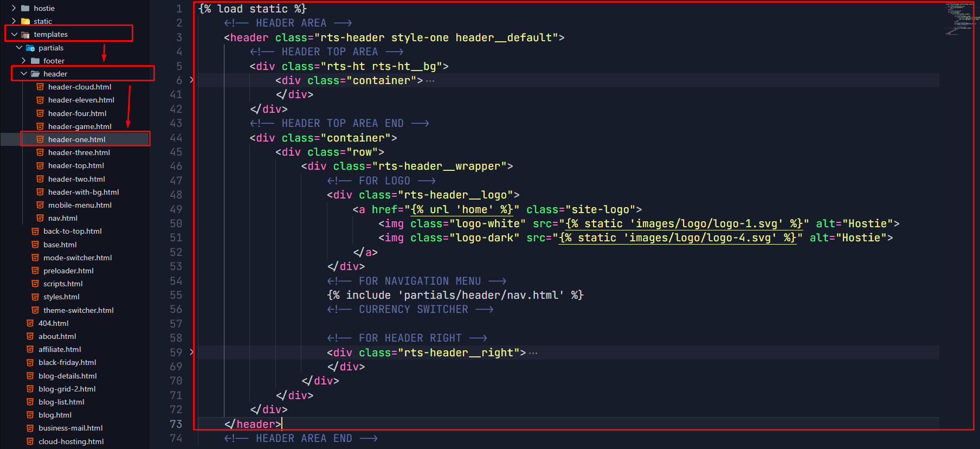Collapse the header folder chevron
This screenshot has width=980, height=449.
point(24,74)
